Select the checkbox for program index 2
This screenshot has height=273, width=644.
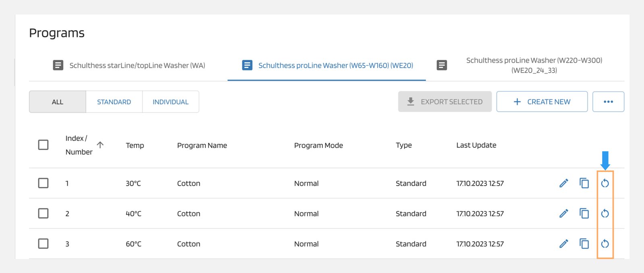pyautogui.click(x=43, y=213)
